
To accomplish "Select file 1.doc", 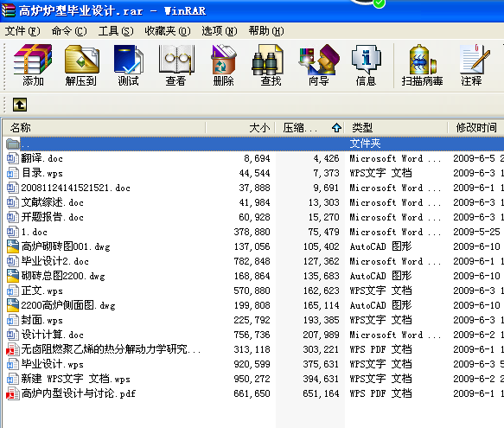I will [x=34, y=232].
